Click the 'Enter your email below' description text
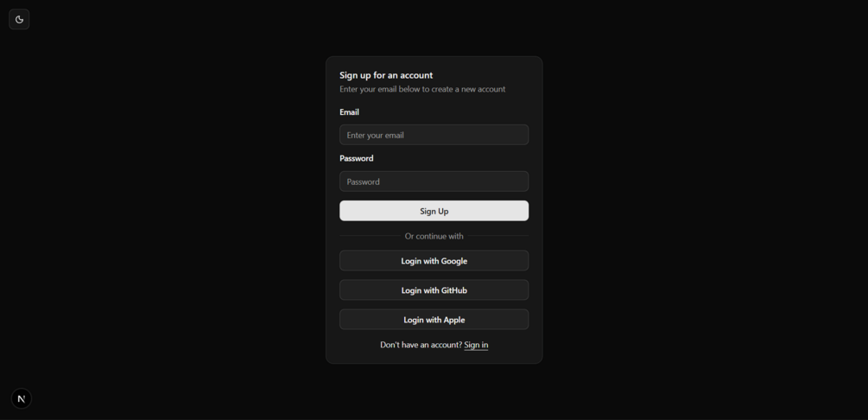Image resolution: width=868 pixels, height=420 pixels. click(x=422, y=89)
